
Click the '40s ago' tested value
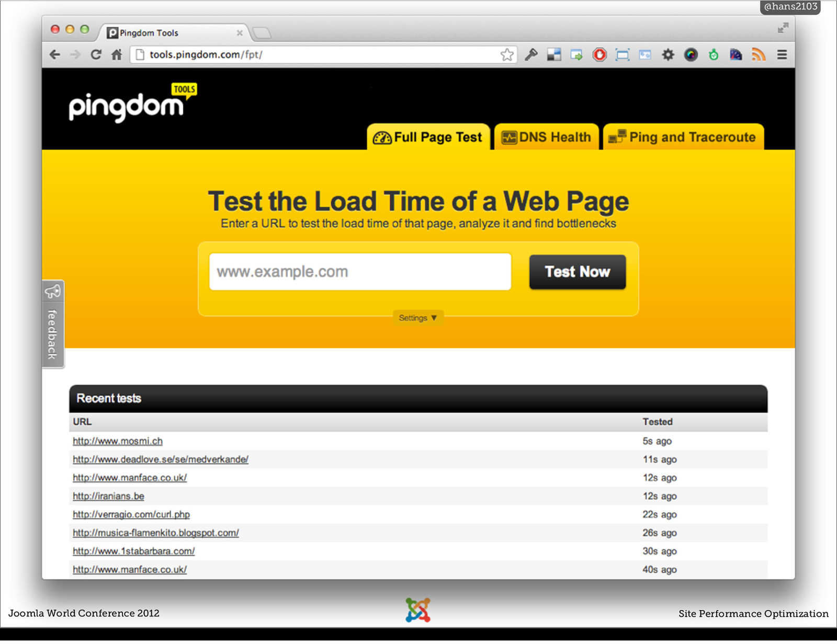660,569
